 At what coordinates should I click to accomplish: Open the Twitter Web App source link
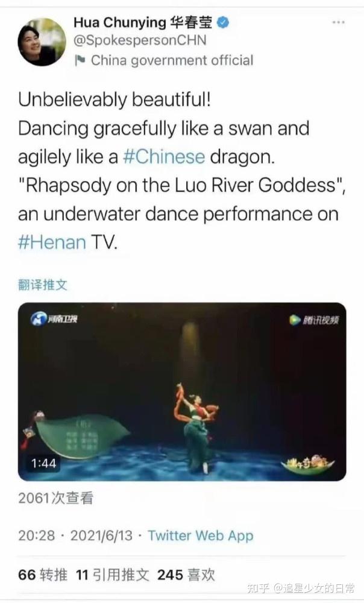click(200, 535)
